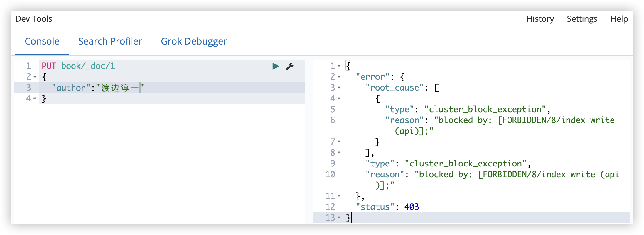The width and height of the screenshot is (644, 235).
Task: Open the Grok Debugger tab
Action: (194, 41)
